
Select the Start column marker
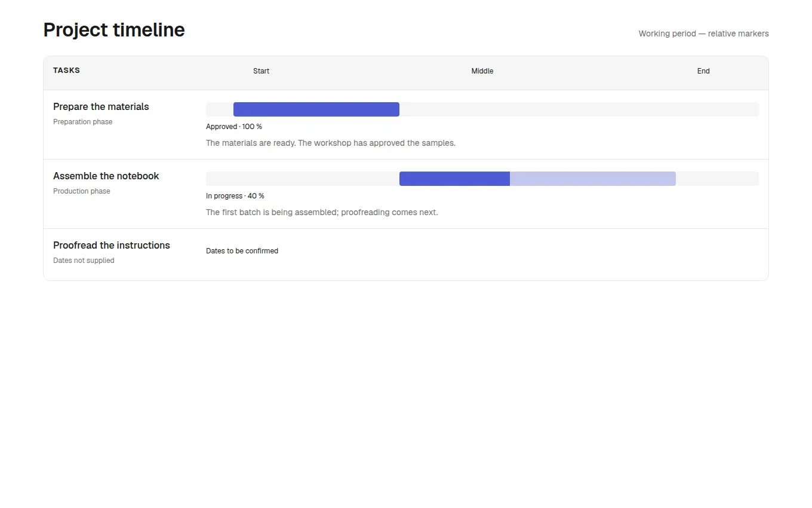pos(261,71)
